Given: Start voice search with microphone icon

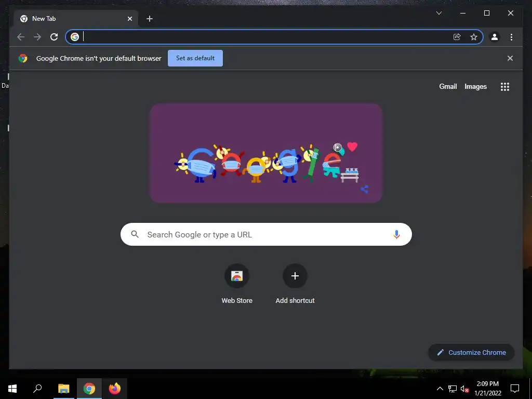Looking at the screenshot, I should click(x=396, y=234).
